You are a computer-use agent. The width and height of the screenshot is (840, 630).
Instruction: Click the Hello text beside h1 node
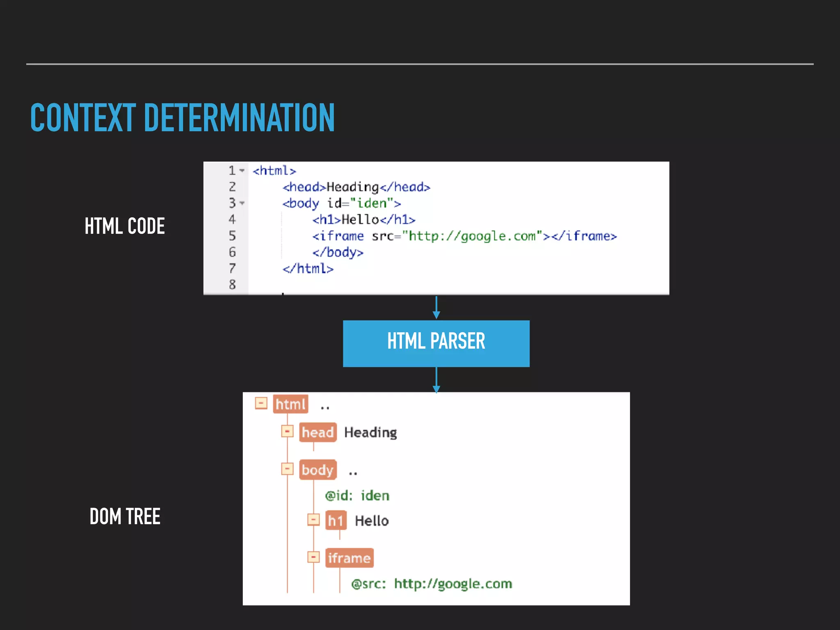(x=372, y=521)
